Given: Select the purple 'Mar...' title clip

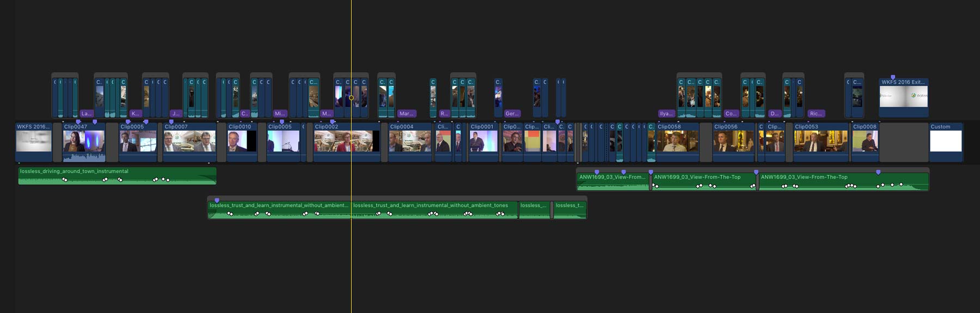Looking at the screenshot, I should pos(407,114).
